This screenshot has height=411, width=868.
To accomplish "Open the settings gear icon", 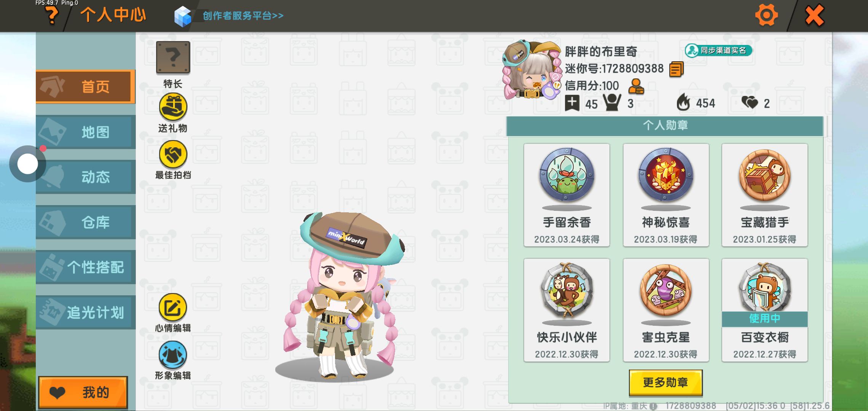I will [x=766, y=15].
